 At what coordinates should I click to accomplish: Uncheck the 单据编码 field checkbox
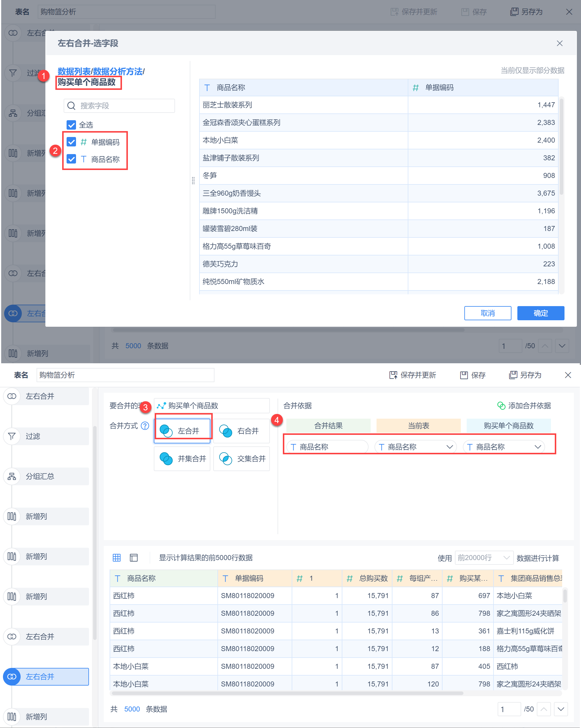tap(71, 142)
